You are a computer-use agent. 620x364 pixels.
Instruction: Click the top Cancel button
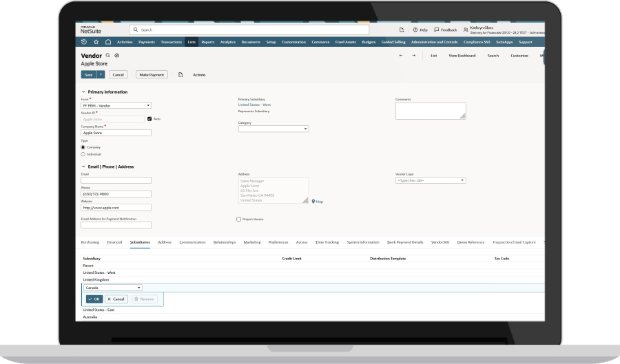[118, 74]
